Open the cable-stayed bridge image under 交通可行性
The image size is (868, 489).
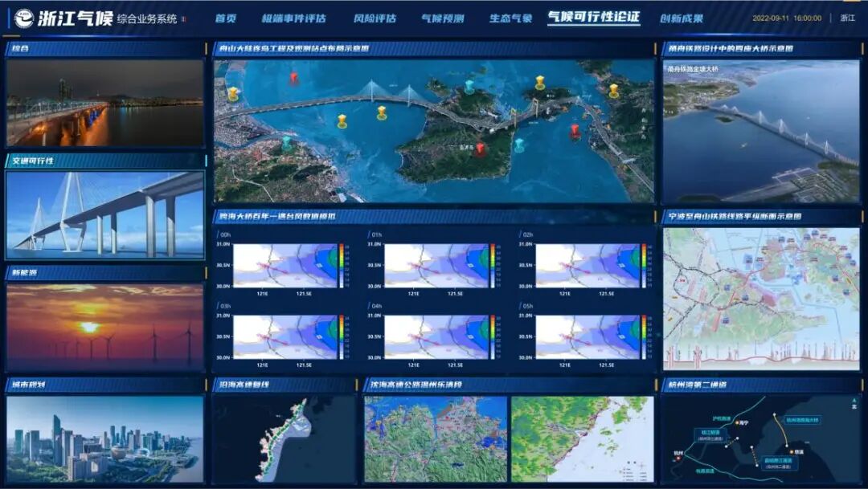pyautogui.click(x=105, y=214)
